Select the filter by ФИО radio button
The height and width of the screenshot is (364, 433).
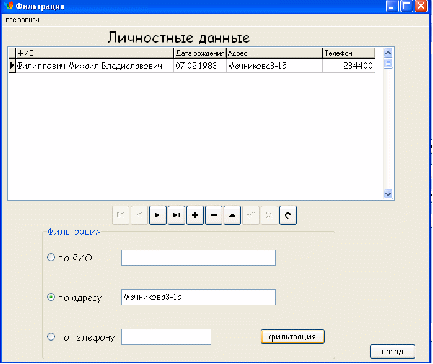(51, 257)
